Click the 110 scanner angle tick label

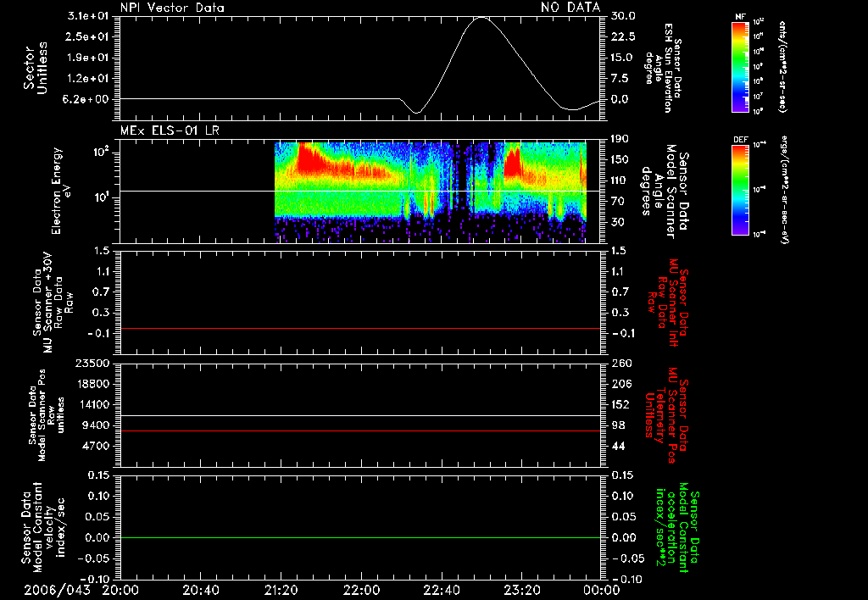[620, 181]
